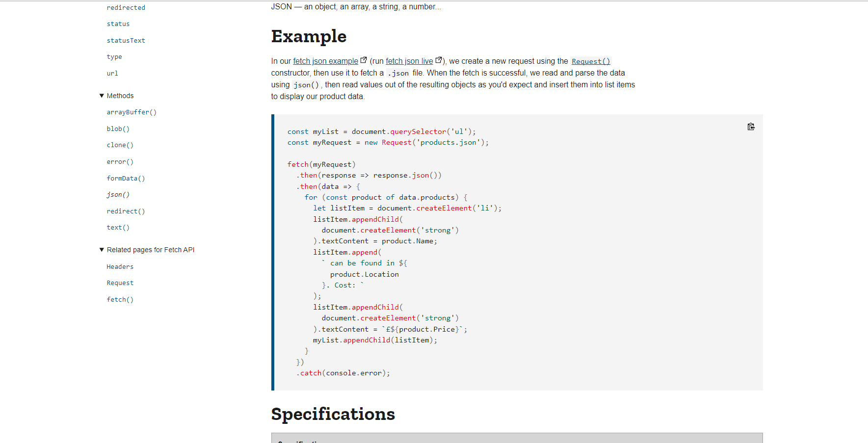Open the Headers related page
The height and width of the screenshot is (443, 868).
click(120, 266)
